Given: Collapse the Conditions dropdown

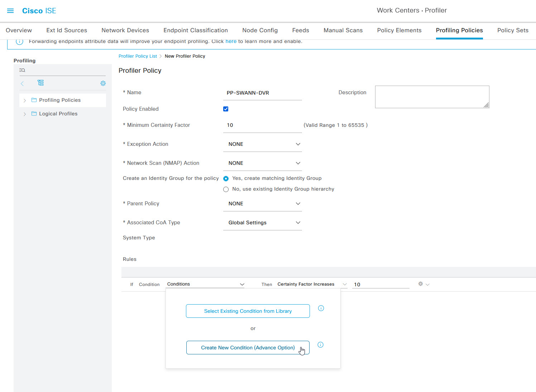Looking at the screenshot, I should pyautogui.click(x=206, y=284).
